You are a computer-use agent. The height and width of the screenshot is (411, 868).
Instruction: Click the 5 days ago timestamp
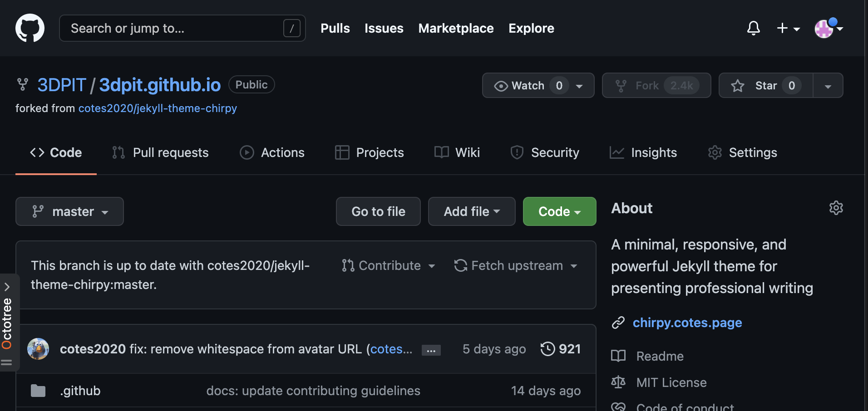(x=494, y=349)
